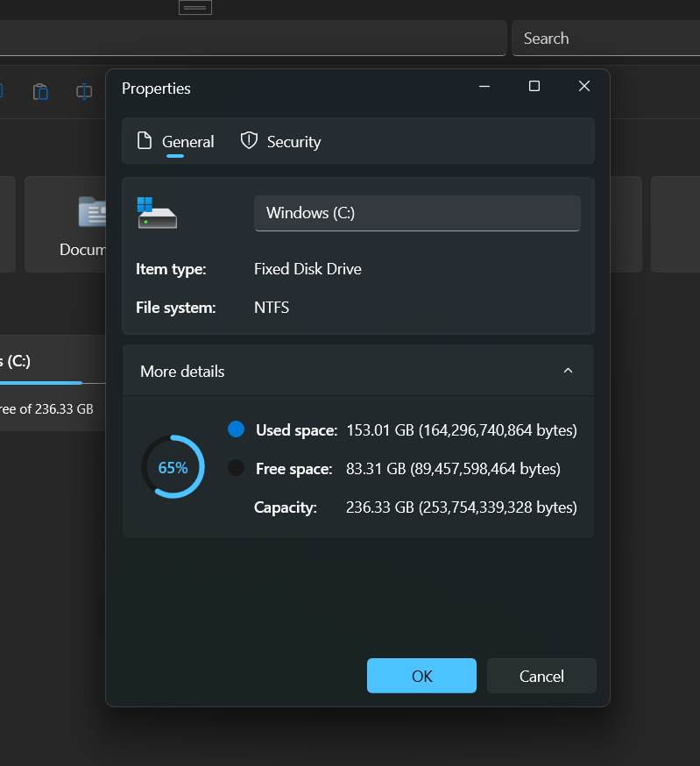Minimize the Properties window
The height and width of the screenshot is (766, 700).
pos(484,87)
